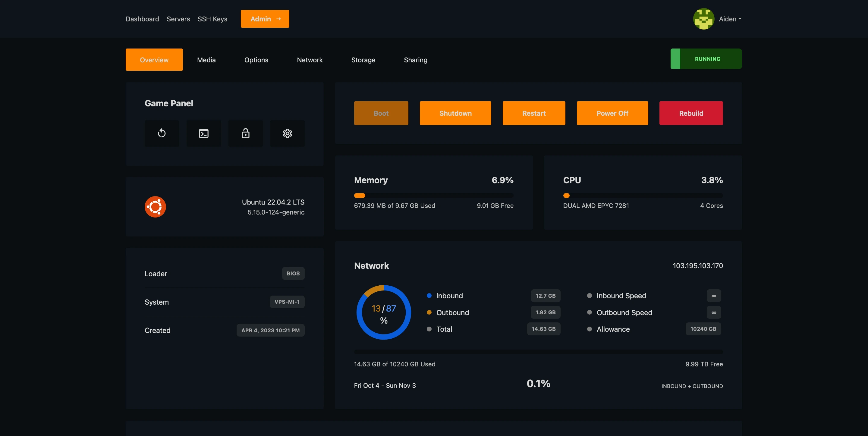Click the Dashboard menu item
The image size is (868, 436).
point(142,18)
